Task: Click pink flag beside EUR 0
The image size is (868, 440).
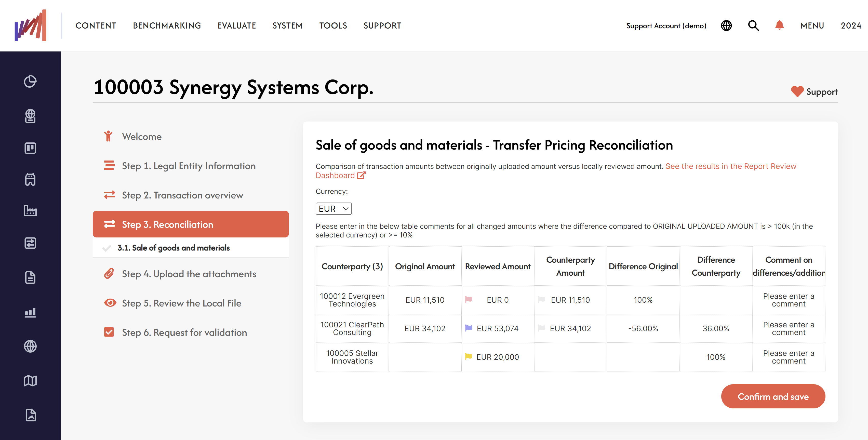Action: point(468,300)
